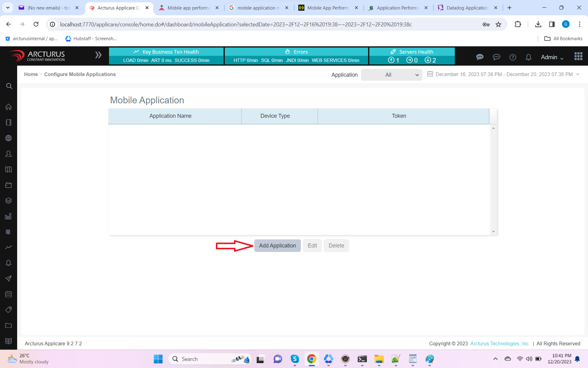The image size is (588, 368).
Task: Open the bar chart sidebar icon
Action: pyautogui.click(x=9, y=217)
